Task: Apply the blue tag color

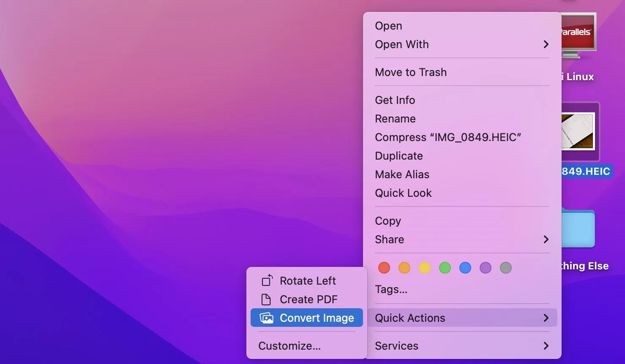Action: [465, 268]
